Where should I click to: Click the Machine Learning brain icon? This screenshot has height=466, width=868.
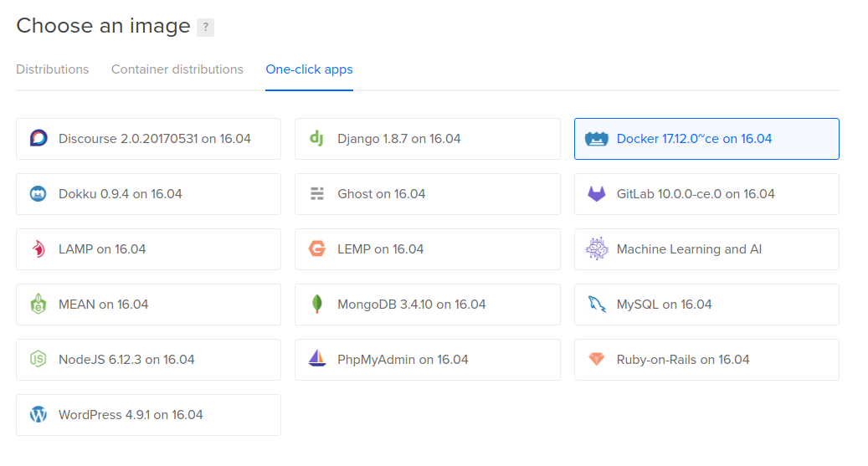point(597,249)
